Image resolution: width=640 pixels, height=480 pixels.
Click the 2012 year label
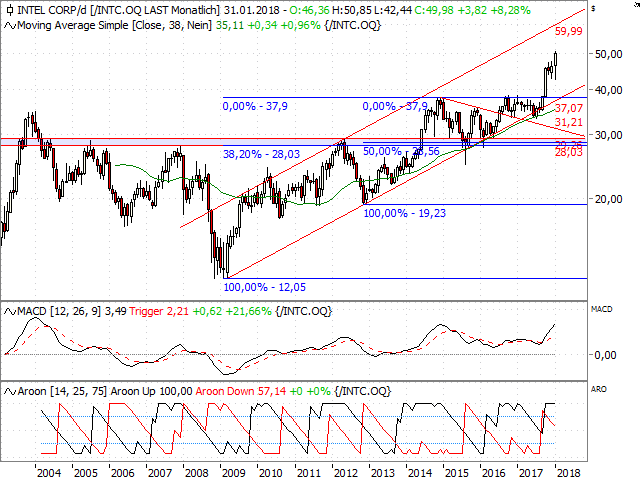tap(346, 473)
